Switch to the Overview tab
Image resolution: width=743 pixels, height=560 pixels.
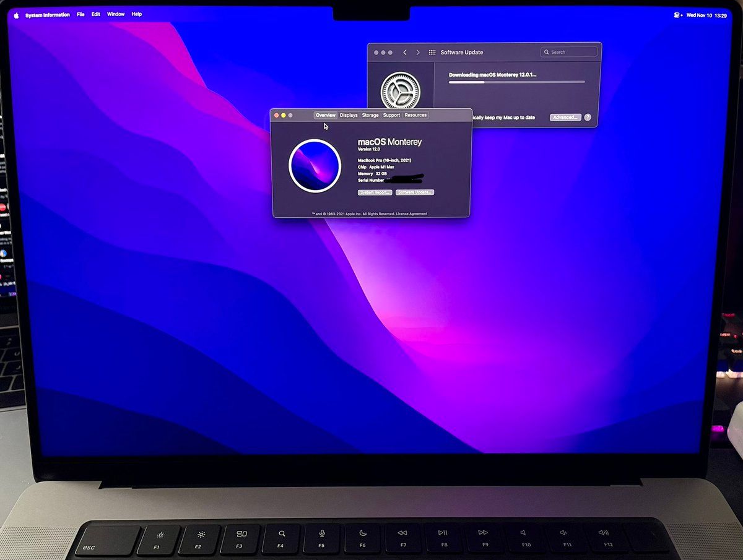pyautogui.click(x=325, y=115)
